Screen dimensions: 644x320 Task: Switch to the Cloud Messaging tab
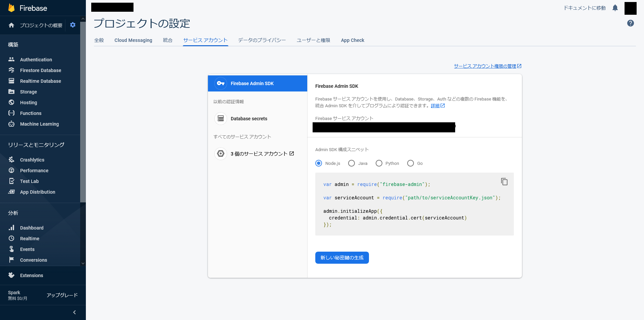click(x=133, y=40)
